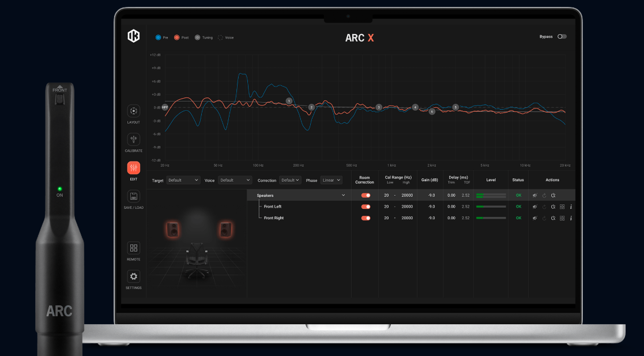This screenshot has width=644, height=356.
Task: Select EQ node 4 on the curve
Action: [415, 107]
